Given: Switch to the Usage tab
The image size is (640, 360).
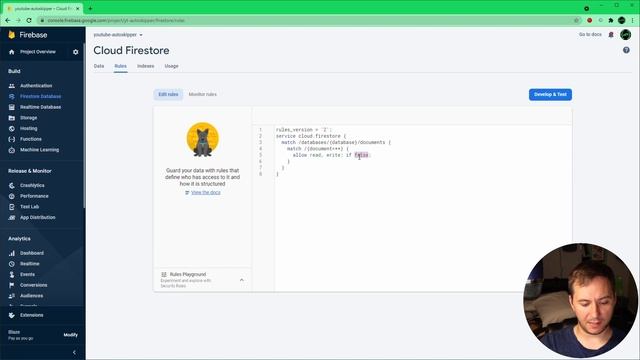Looking at the screenshot, I should click(171, 66).
